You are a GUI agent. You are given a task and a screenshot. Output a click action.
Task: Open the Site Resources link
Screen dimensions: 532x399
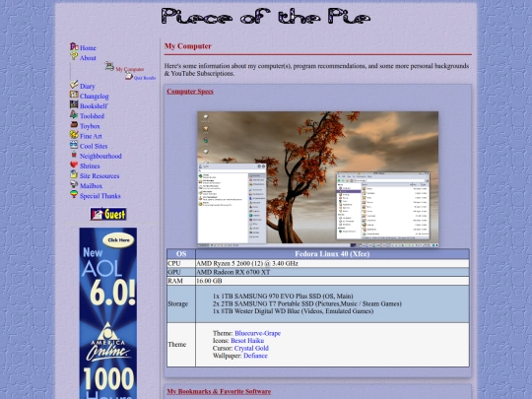click(x=100, y=175)
